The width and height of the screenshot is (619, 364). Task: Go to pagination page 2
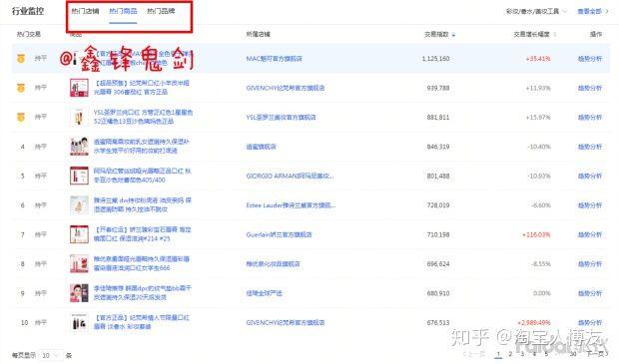(x=510, y=354)
